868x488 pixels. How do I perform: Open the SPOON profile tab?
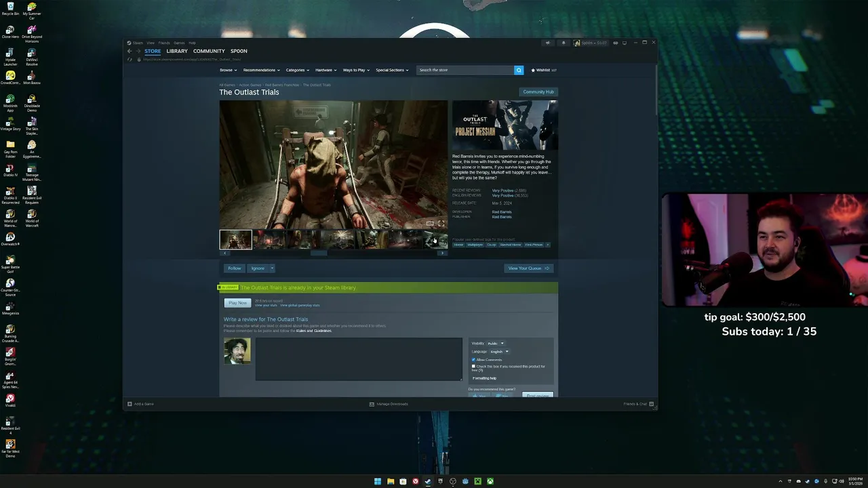(239, 52)
